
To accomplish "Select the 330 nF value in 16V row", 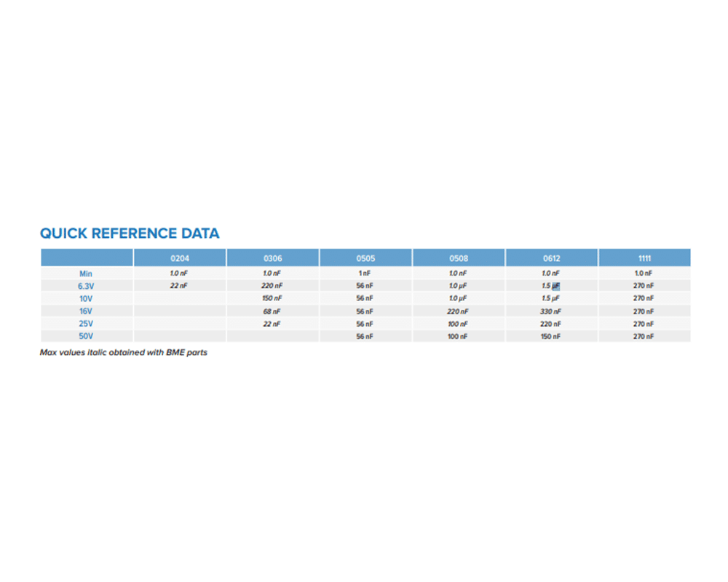I will (x=551, y=311).
